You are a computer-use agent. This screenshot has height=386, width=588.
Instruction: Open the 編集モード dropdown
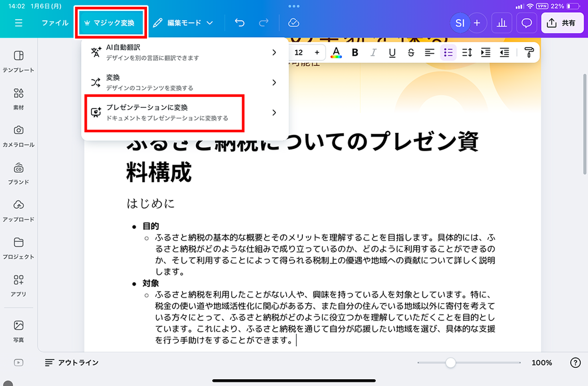point(183,23)
